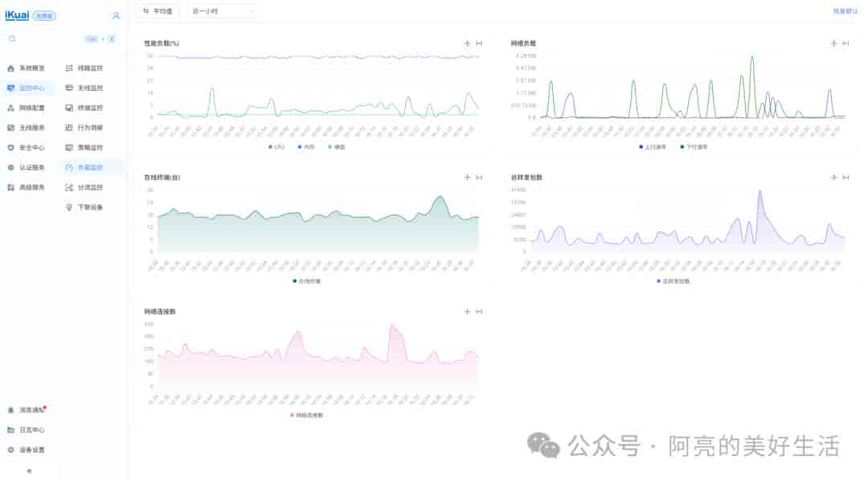Click the 免费版 edition badge
This screenshot has width=868, height=481.
(x=44, y=16)
